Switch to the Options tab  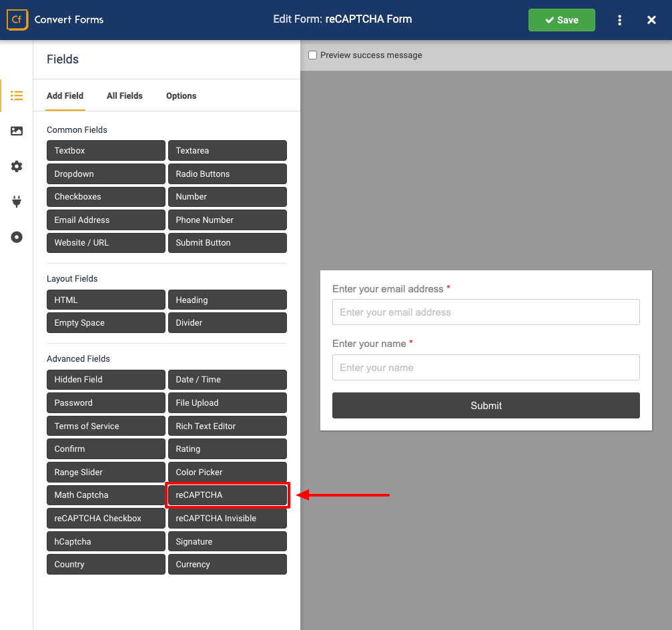(x=182, y=95)
